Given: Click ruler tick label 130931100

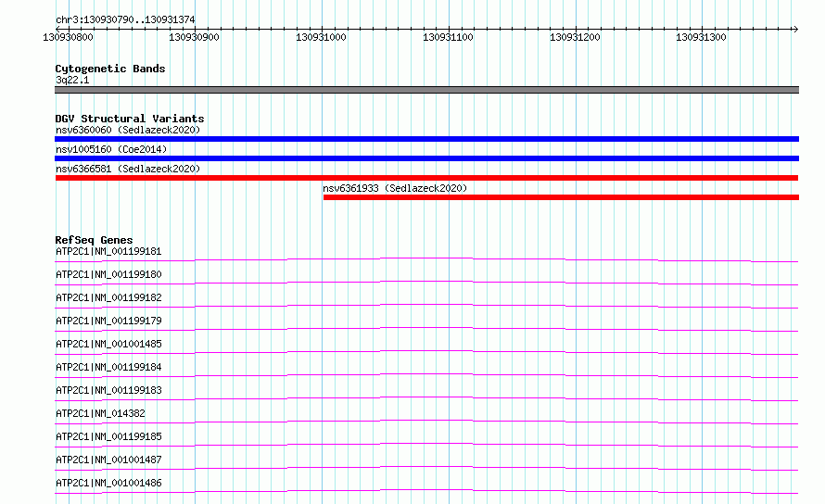Looking at the screenshot, I should pos(448,37).
